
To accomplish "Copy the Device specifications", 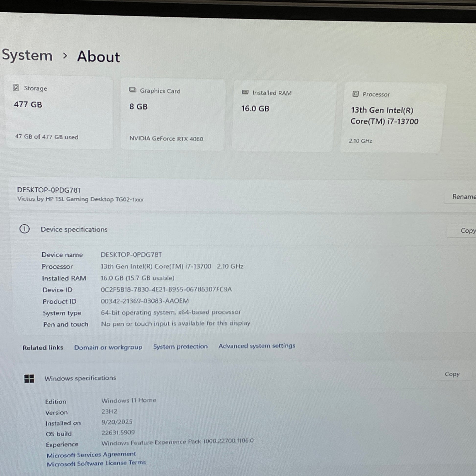I will 467,231.
